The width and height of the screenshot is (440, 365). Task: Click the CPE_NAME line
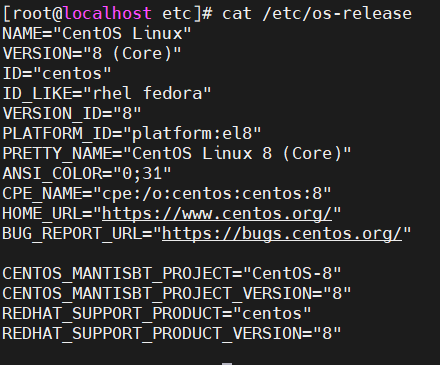tap(167, 194)
